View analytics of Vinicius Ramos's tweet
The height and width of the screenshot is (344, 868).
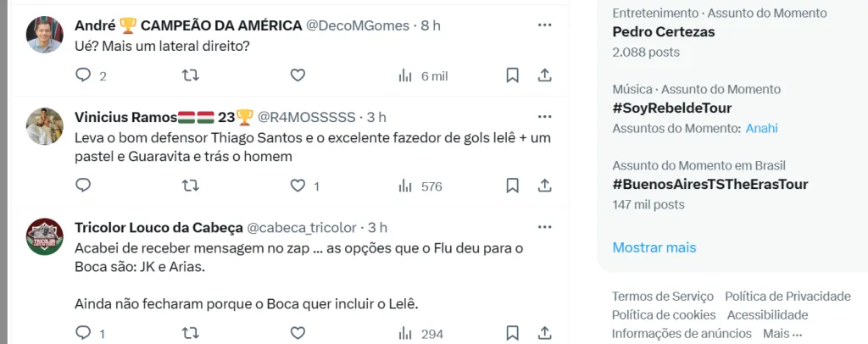[405, 186]
